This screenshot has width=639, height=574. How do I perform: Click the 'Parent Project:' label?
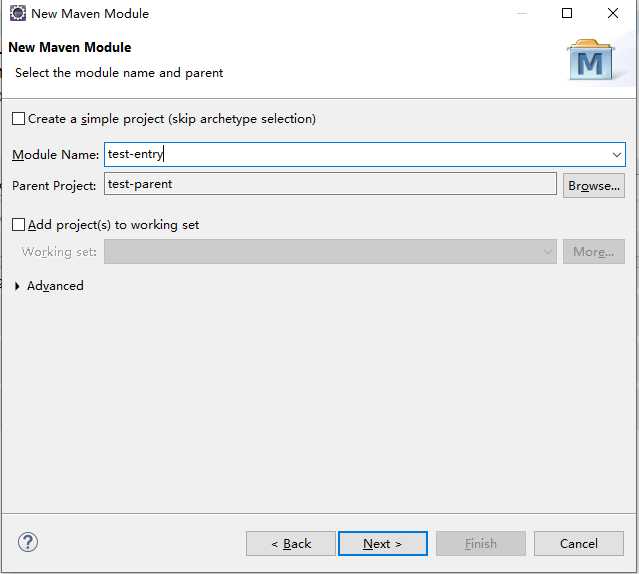pyautogui.click(x=54, y=186)
